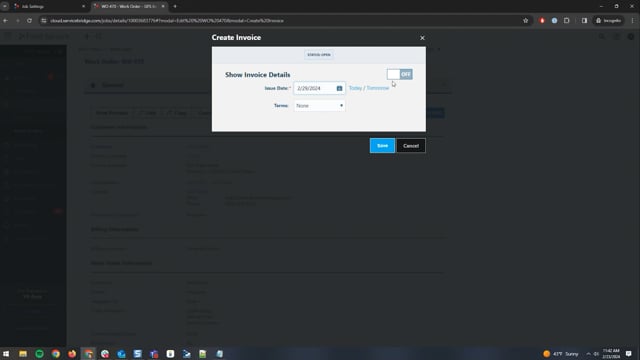The height and width of the screenshot is (360, 640).
Task: Open the tab search dropdown in Chrome
Action: click(5, 7)
